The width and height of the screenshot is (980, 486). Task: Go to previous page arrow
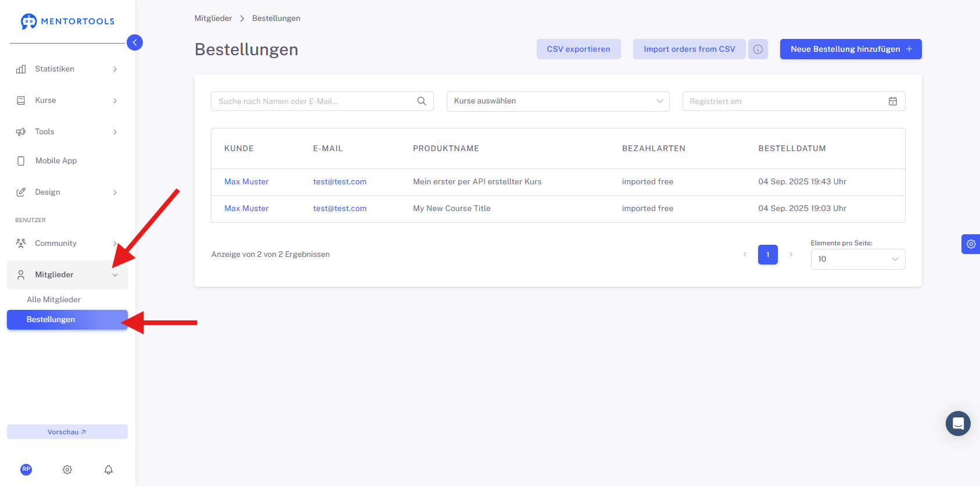point(745,255)
